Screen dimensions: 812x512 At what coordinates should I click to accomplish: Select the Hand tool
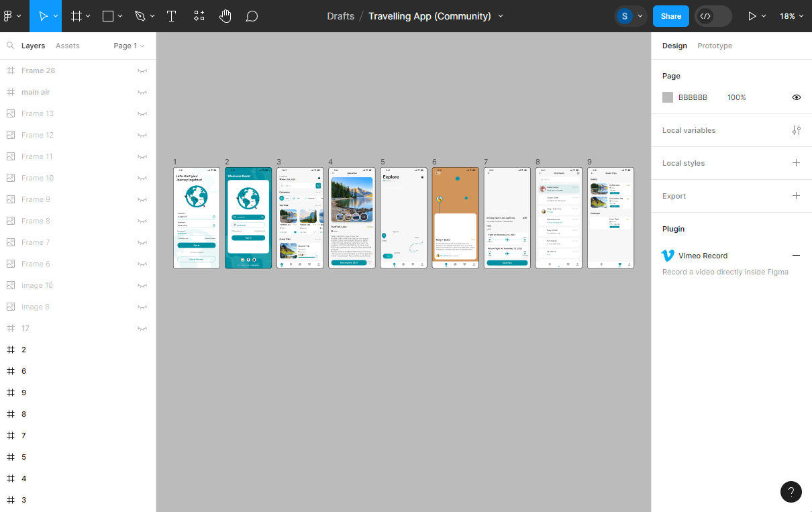click(225, 16)
